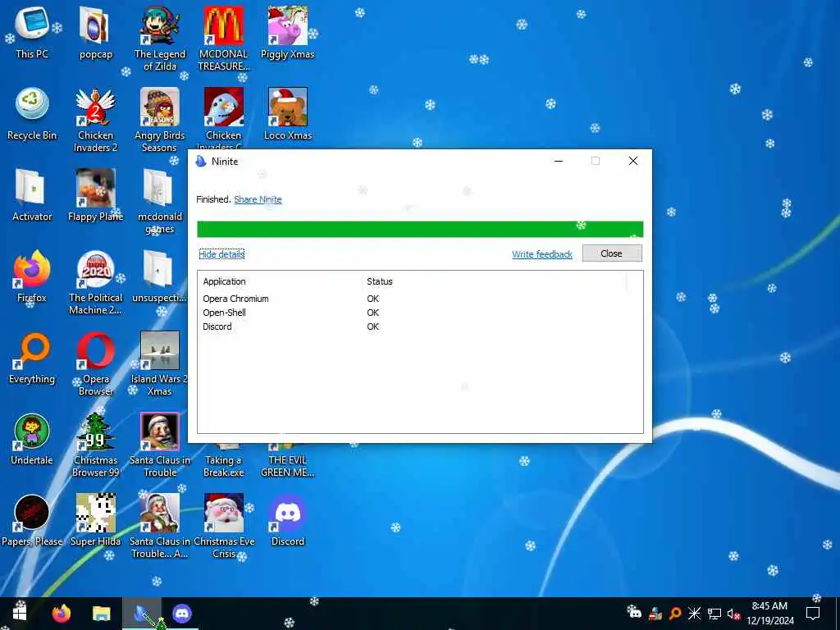Select the Recycle Bin icon
840x630 pixels.
tap(32, 115)
